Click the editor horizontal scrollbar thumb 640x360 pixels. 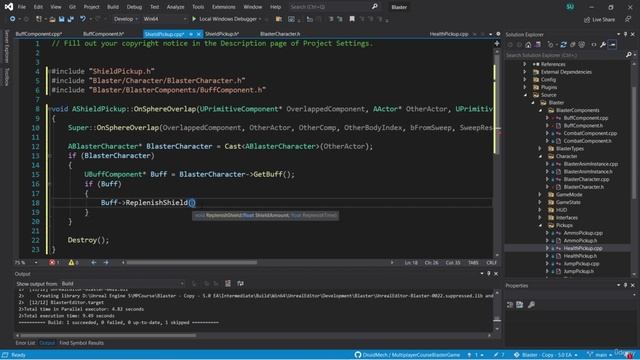tap(192, 262)
